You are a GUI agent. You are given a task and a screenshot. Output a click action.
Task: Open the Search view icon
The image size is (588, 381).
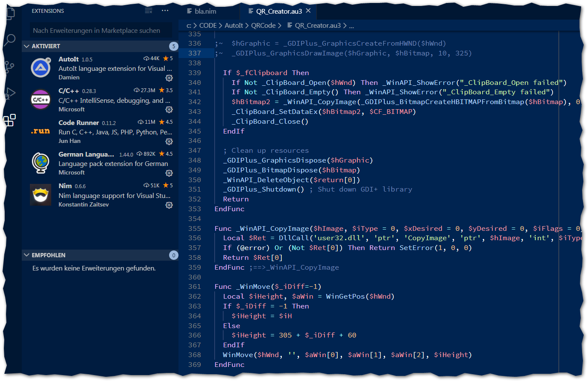(x=10, y=40)
